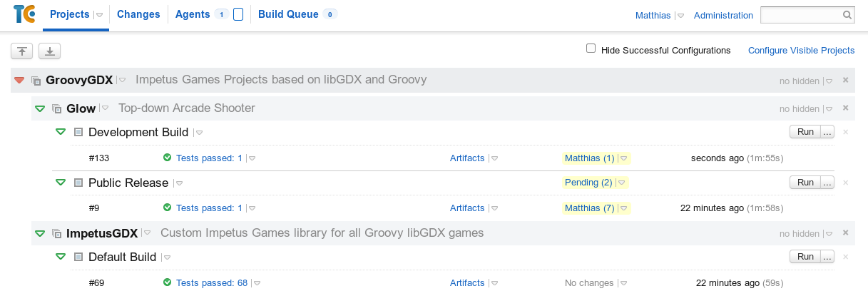The image size is (868, 296).
Task: Click the agents status square icon
Action: (x=238, y=14)
